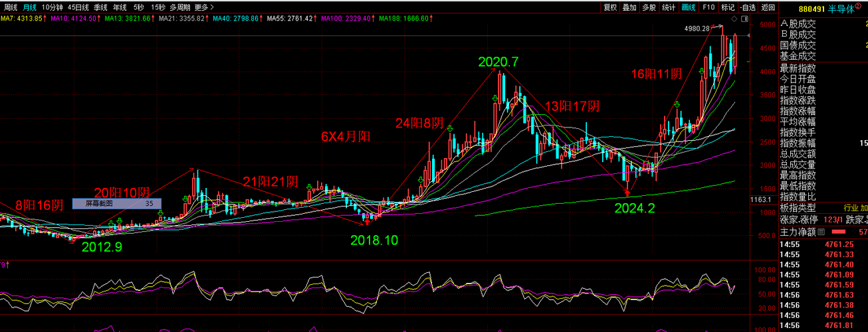Screen dimensions: 868x332
Task: Select the 季线 quarterly period tab
Action: 100,7
